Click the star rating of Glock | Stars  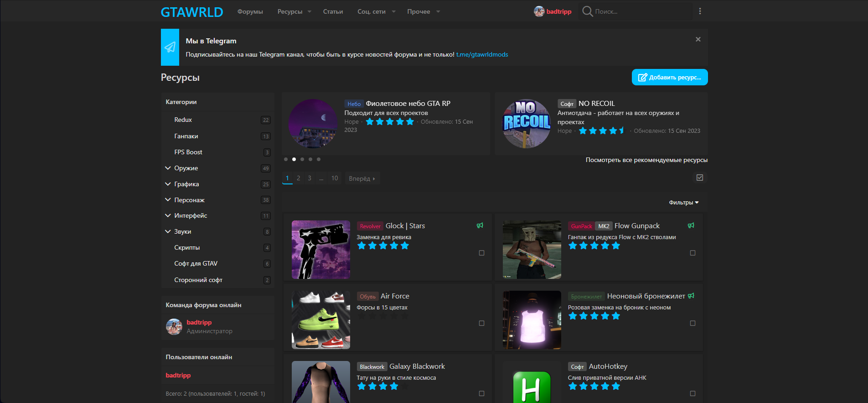[x=383, y=246]
